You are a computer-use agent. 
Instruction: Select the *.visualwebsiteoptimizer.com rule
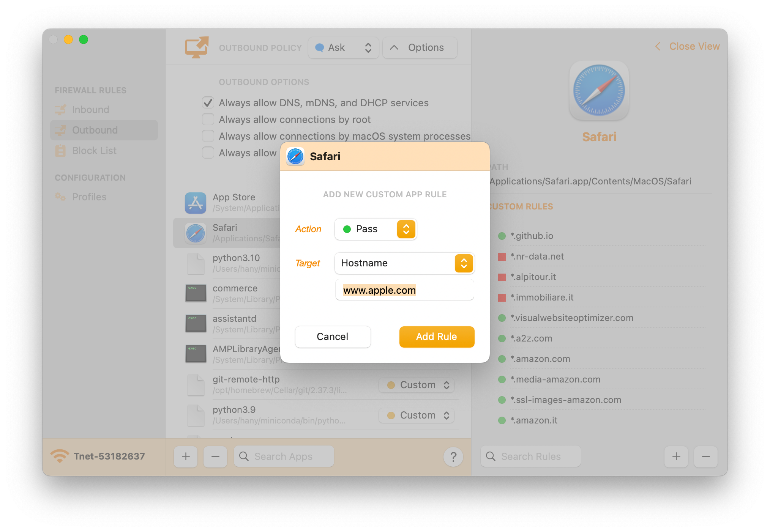click(601, 318)
